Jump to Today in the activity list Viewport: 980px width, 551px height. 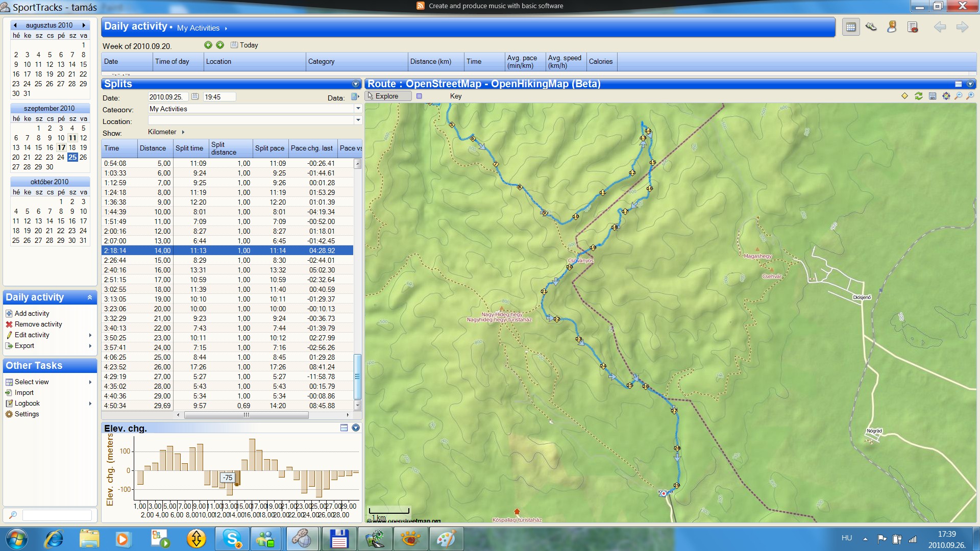244,45
